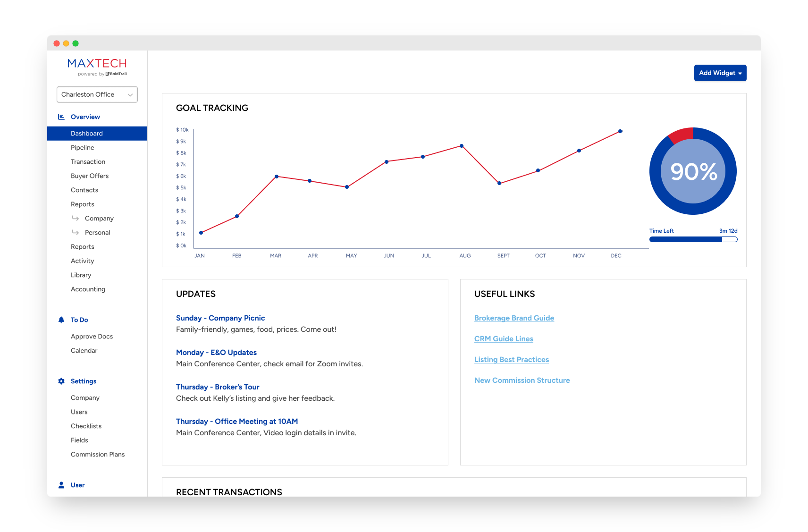Expand the Add Widget dropdown button

coord(720,73)
